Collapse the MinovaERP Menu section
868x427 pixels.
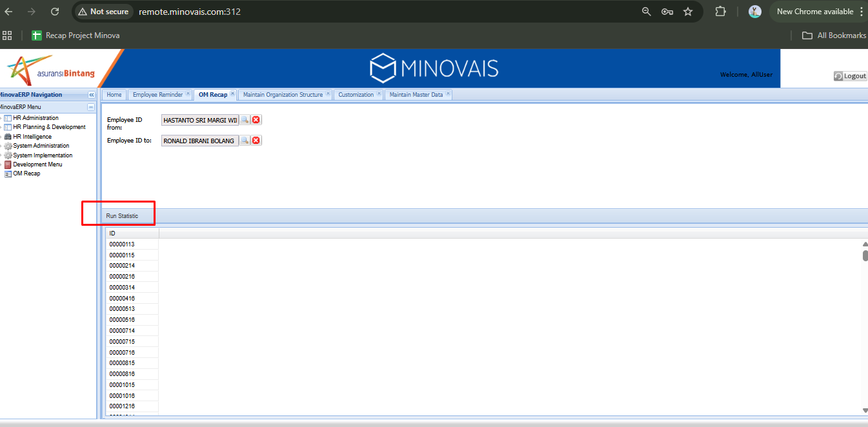91,107
